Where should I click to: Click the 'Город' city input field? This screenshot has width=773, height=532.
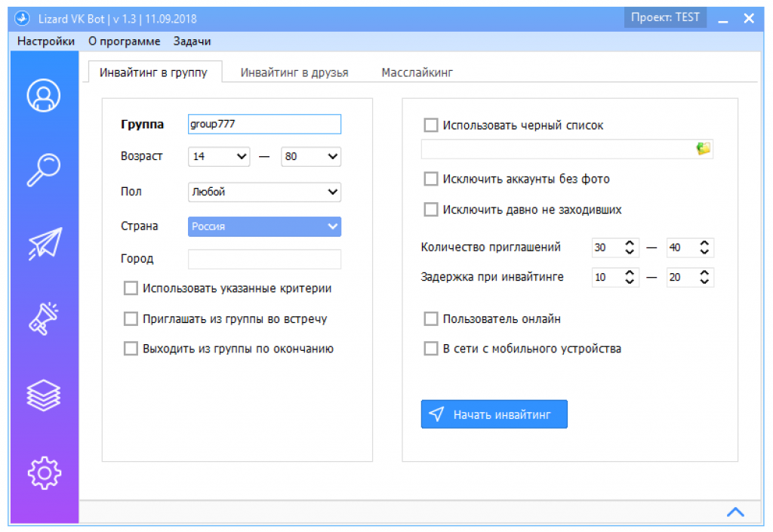coord(264,259)
